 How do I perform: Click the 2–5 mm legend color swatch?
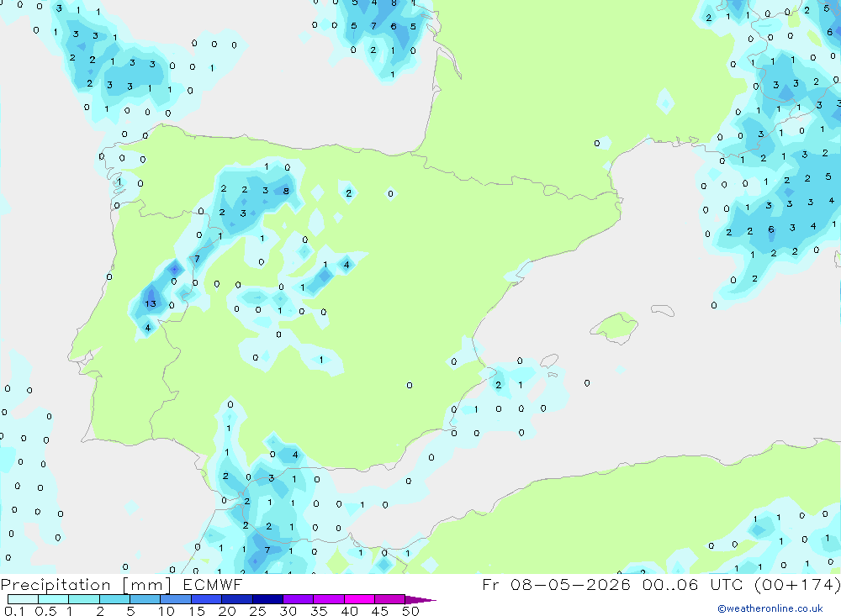point(114,599)
